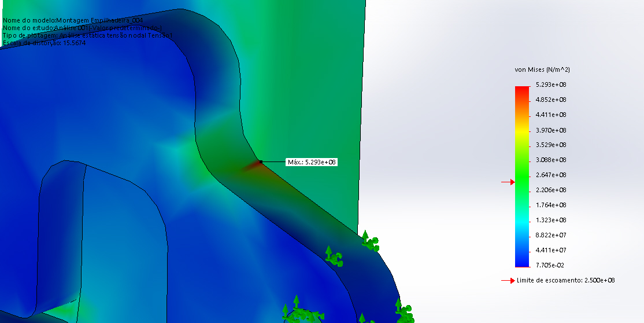Select the legend maximum value 5.293e+08
Screen dimensions: 644x323
(550, 85)
